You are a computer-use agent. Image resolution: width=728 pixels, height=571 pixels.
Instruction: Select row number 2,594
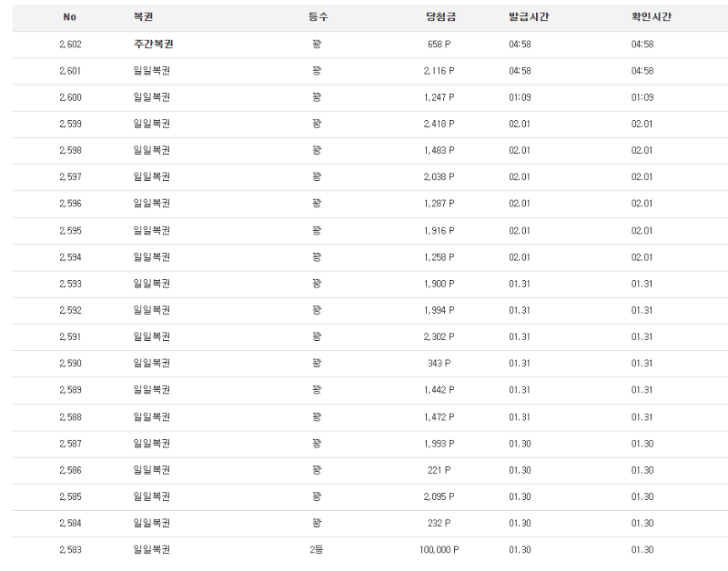point(70,257)
